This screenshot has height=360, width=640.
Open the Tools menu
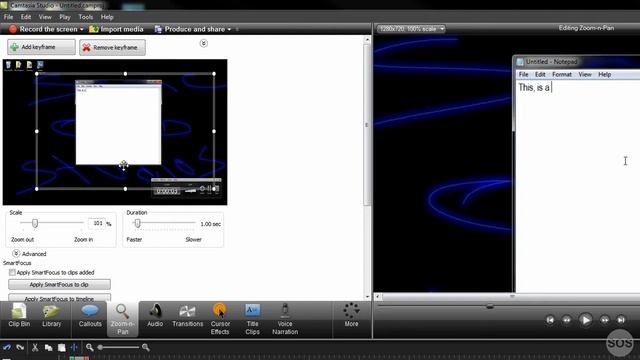pos(85,17)
